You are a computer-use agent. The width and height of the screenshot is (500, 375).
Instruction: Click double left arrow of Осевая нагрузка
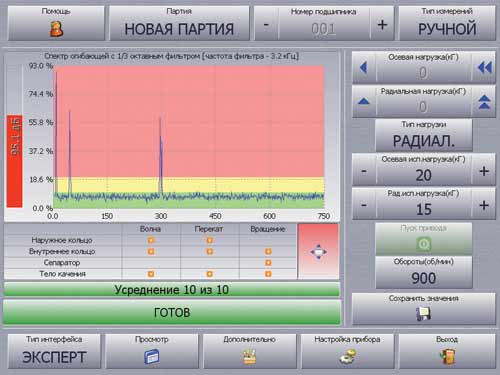(485, 68)
